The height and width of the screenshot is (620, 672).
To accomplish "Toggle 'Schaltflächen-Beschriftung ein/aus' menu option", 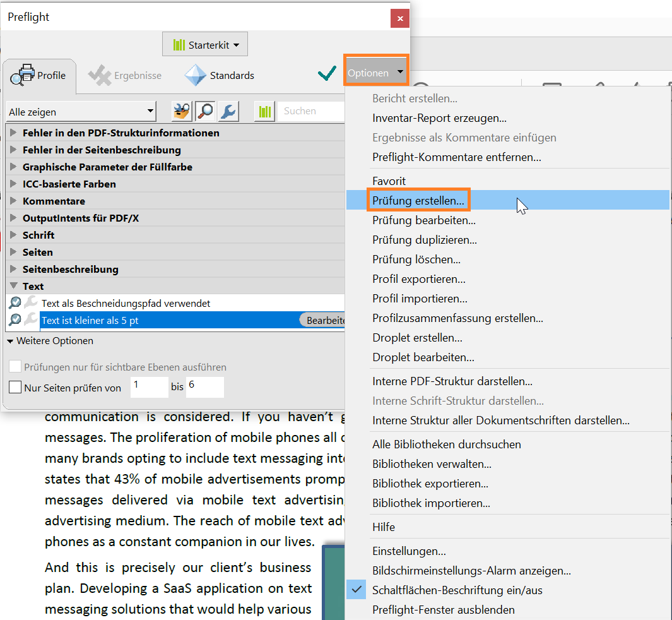I will coord(457,590).
